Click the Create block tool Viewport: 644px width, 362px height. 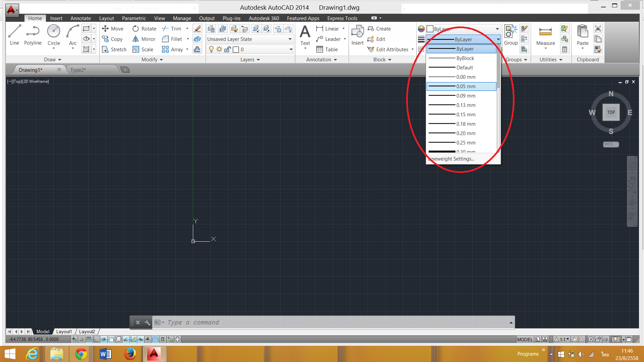379,29
